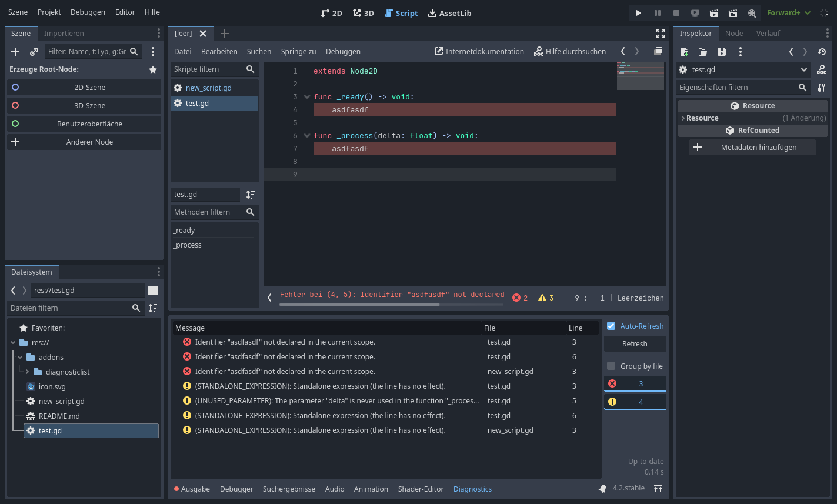
Task: Enable Group by file checkbox
Action: coord(611,366)
